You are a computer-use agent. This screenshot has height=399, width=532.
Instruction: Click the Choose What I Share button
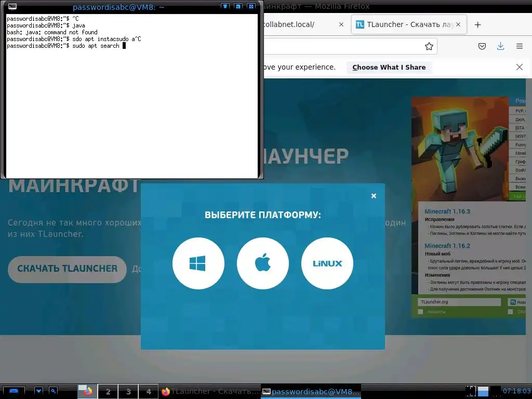pyautogui.click(x=389, y=67)
